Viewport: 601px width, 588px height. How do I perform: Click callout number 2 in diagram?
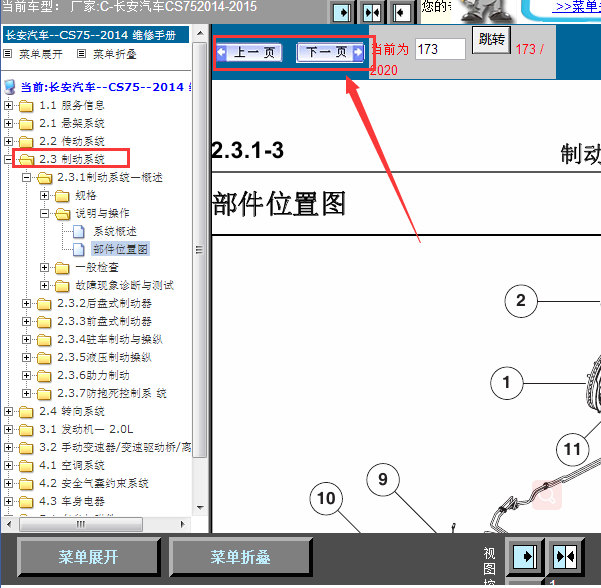[x=521, y=301]
